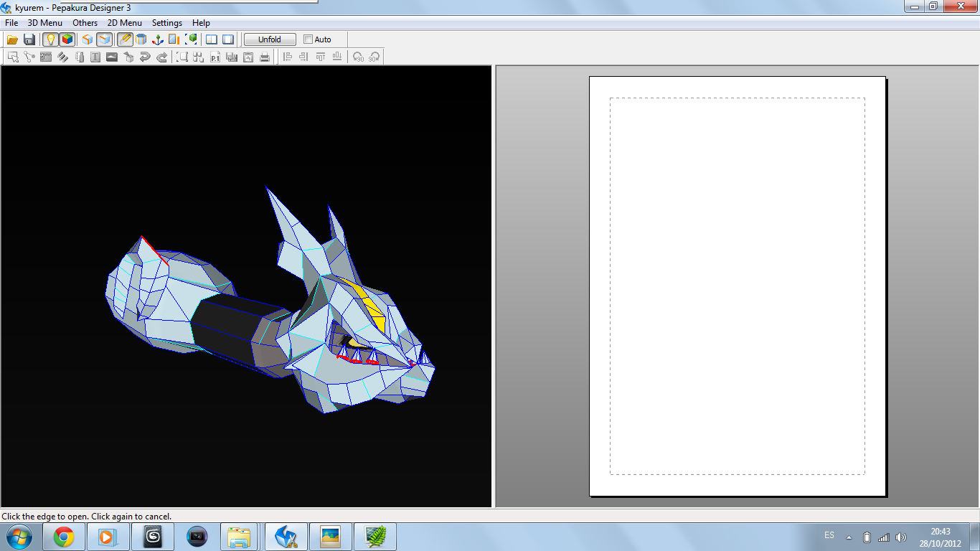The image size is (980, 551).
Task: Enable the Auto checkbox
Action: tap(308, 39)
